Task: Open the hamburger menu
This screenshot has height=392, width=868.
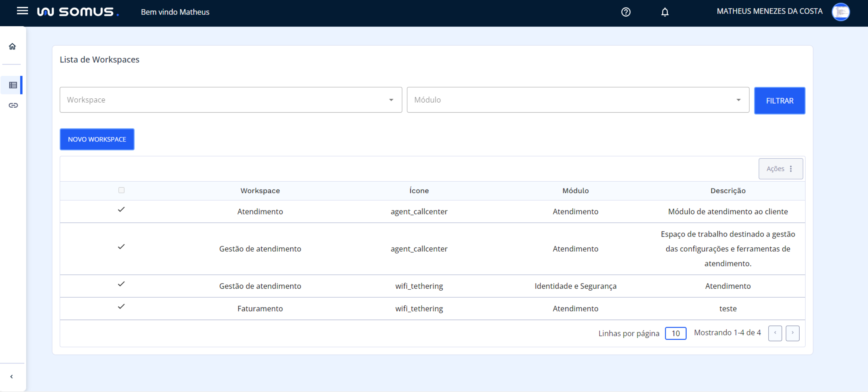Action: (x=22, y=11)
